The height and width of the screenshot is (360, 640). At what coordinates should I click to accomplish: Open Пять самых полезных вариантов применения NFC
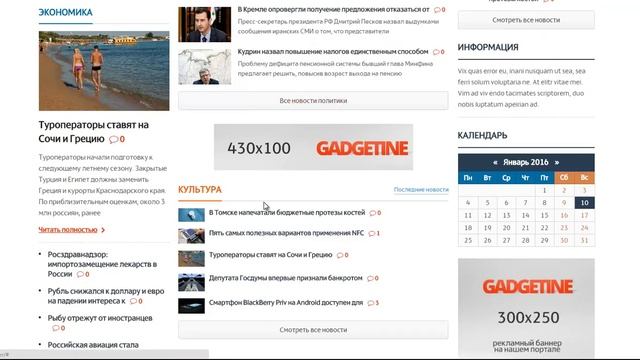pos(286,233)
